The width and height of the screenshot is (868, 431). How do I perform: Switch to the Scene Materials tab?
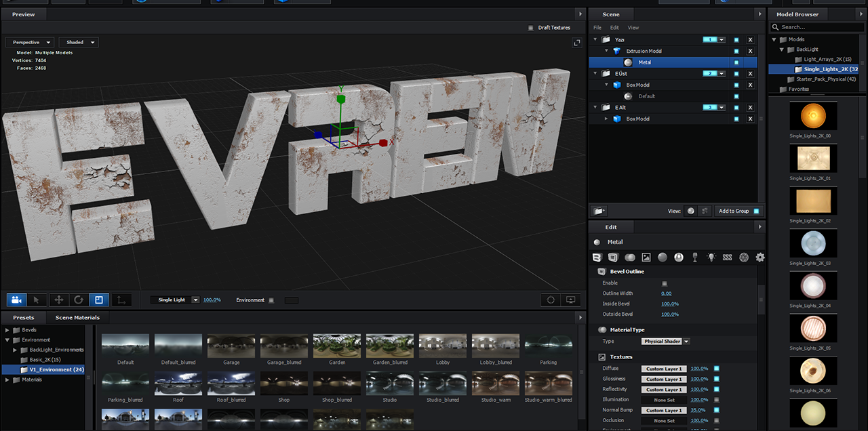tap(77, 317)
